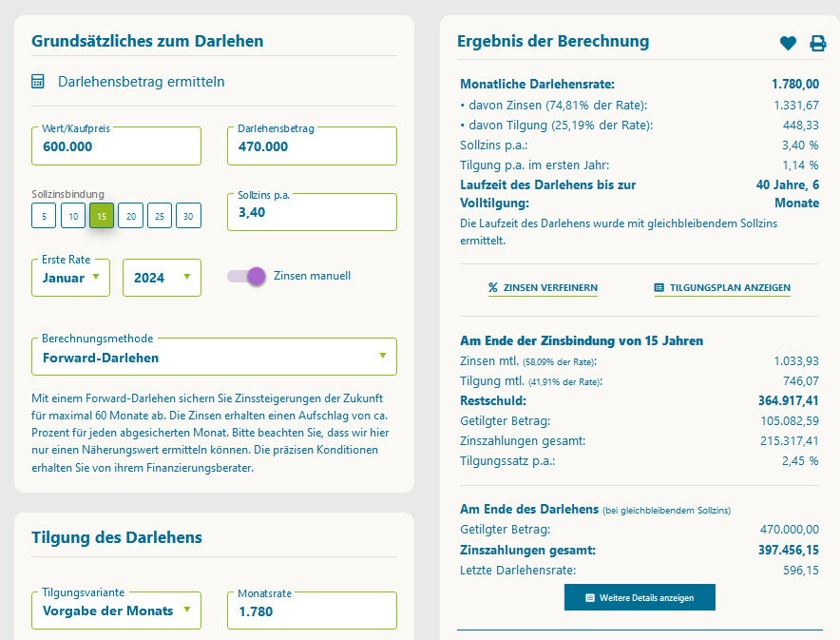Click percent icon beside Zinsen verfeinern

(x=493, y=288)
